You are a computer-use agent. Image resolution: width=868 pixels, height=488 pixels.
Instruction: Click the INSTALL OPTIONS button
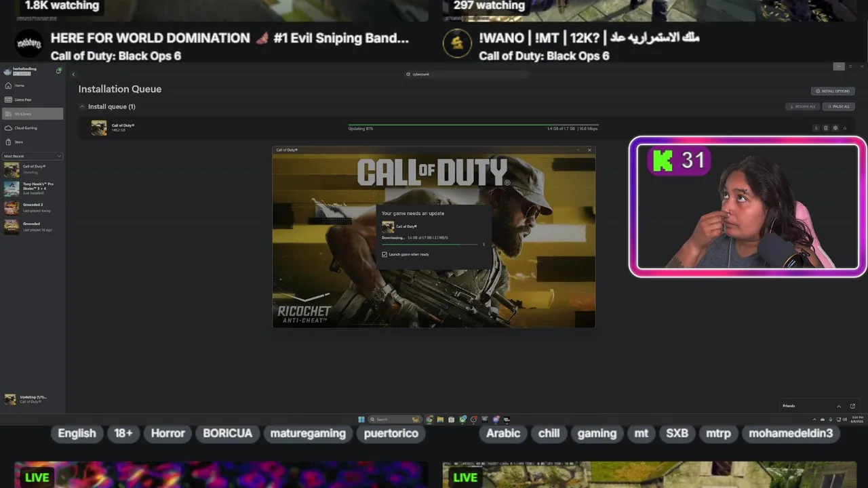833,91
